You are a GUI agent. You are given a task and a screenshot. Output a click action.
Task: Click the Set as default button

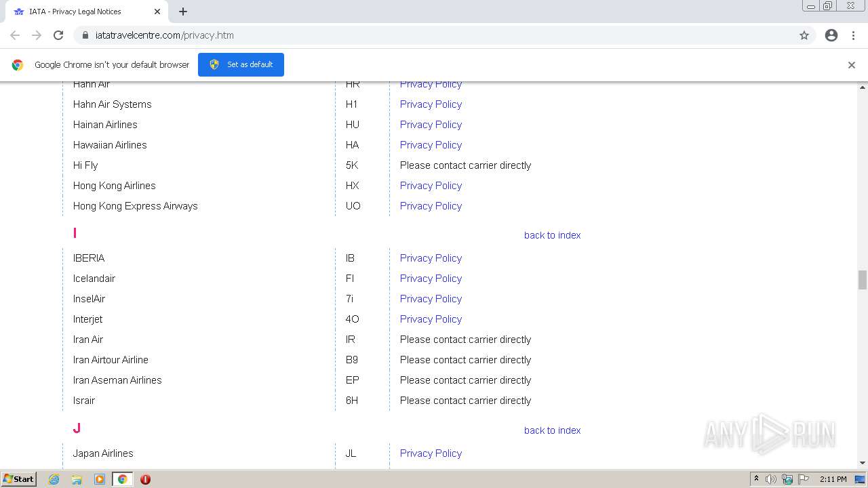coord(241,64)
